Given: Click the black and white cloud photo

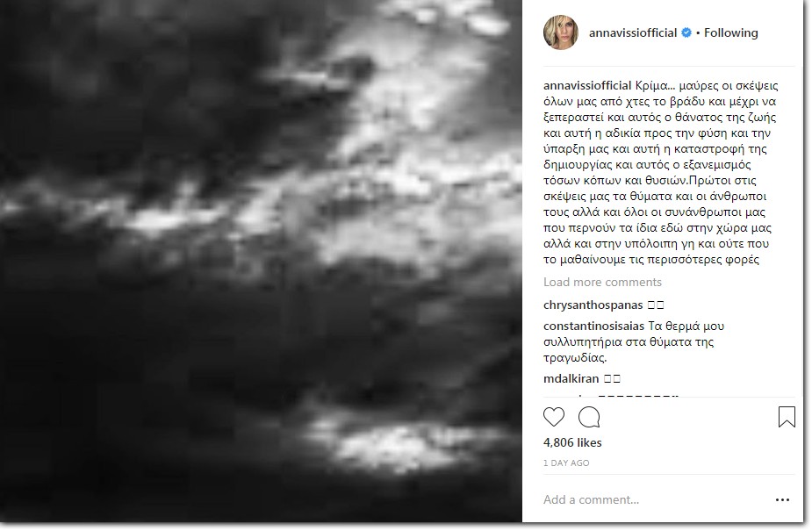Looking at the screenshot, I should [261, 261].
